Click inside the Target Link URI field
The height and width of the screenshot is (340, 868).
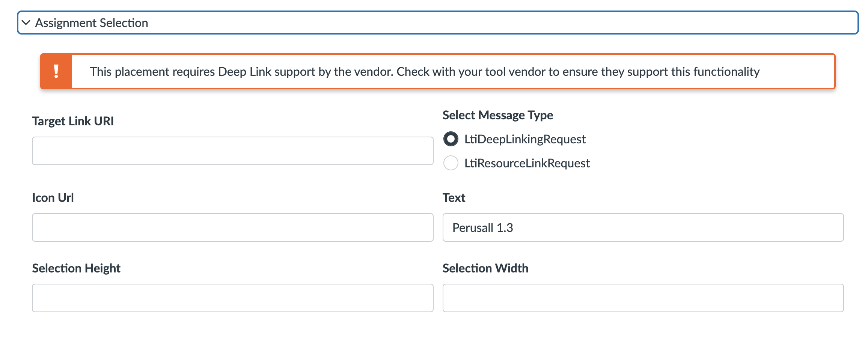tap(233, 150)
